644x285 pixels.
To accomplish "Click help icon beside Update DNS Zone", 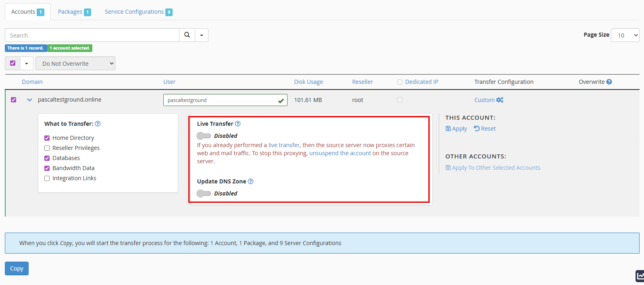I will pos(250,181).
